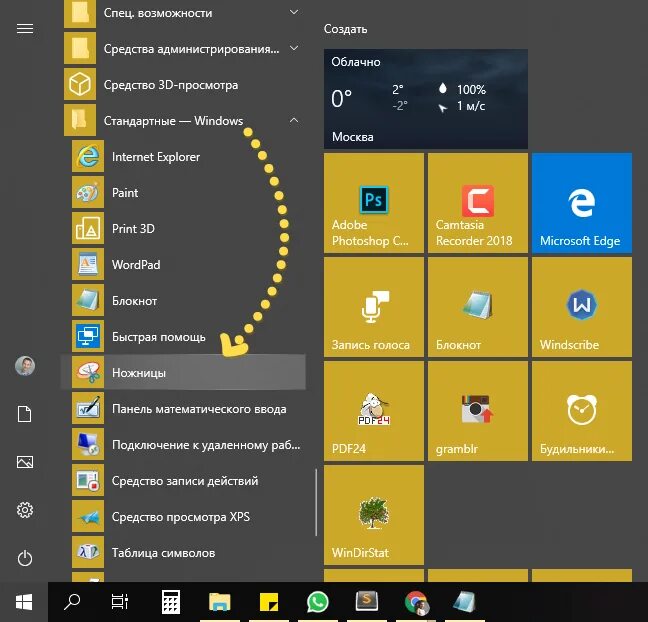Open WinDirStat tile
Screen dimensions: 648x622
374,515
